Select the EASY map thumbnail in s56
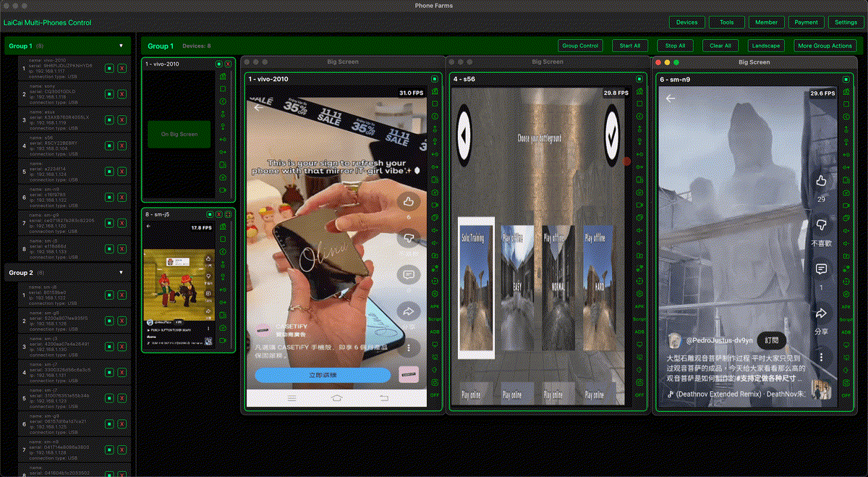 pos(517,287)
